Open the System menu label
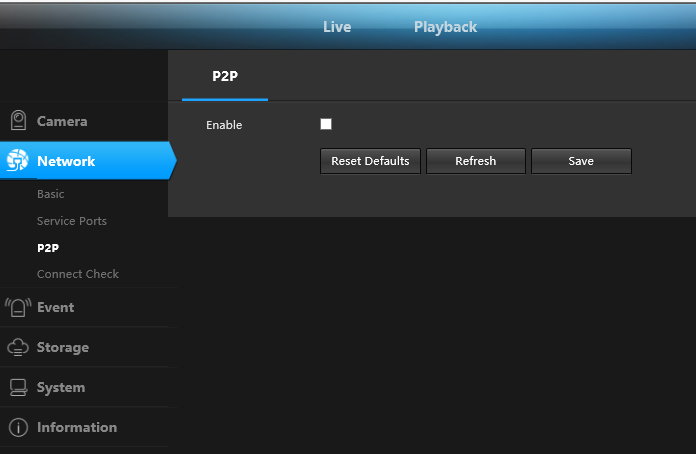Viewport: 696px width, 454px height. point(61,387)
